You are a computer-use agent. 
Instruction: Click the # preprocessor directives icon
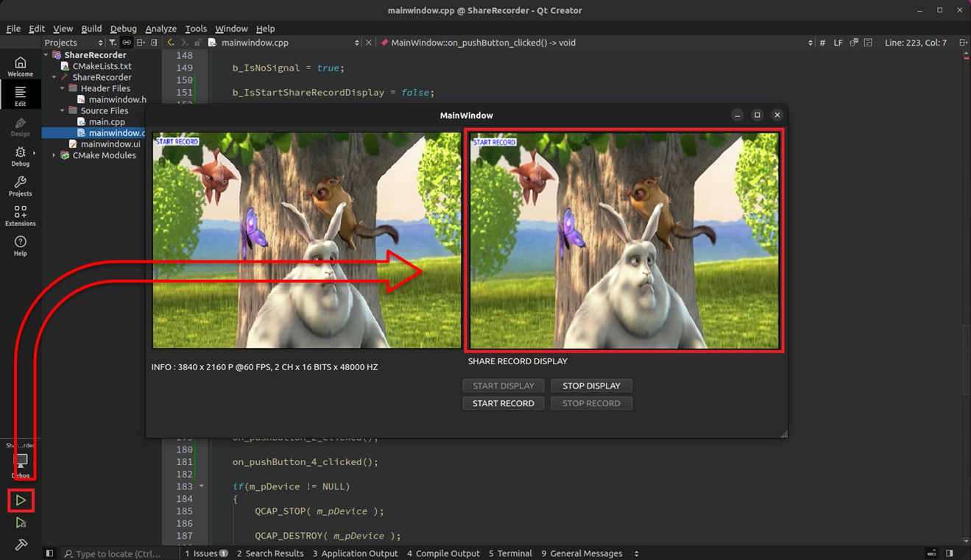pos(822,43)
